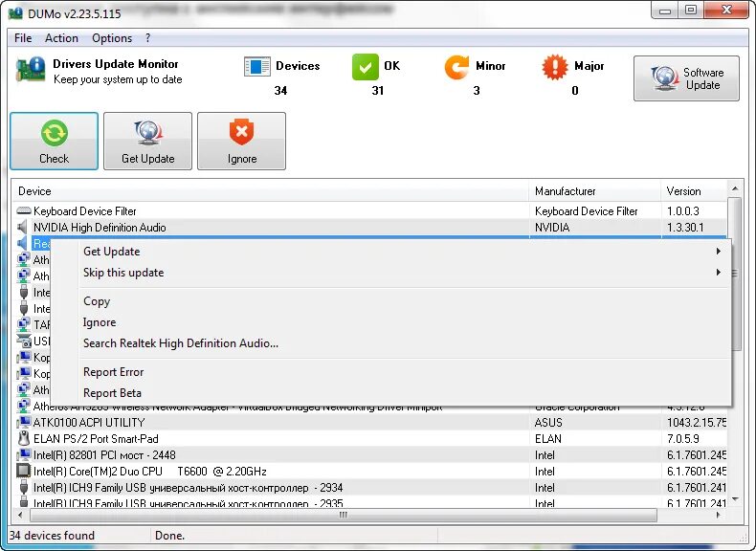
Task: Click the orange Minor update icon
Action: click(x=456, y=67)
